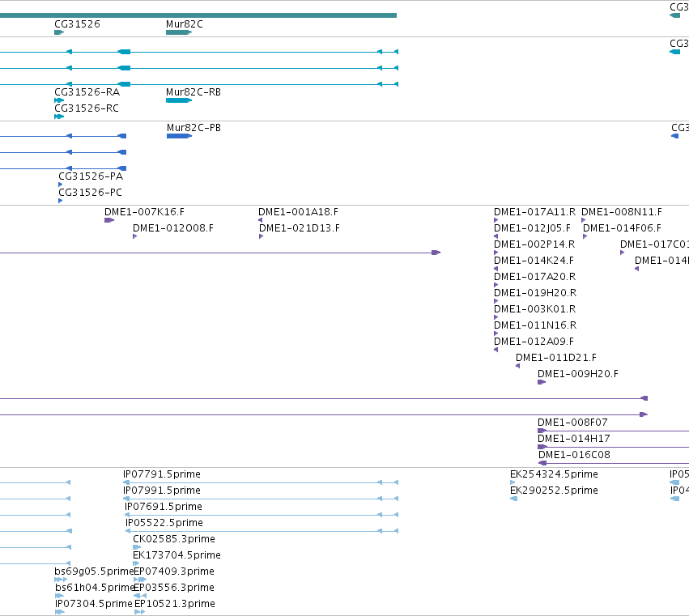Click the EK173704.5prime label
Screen dimensions: 689x616
point(177,556)
